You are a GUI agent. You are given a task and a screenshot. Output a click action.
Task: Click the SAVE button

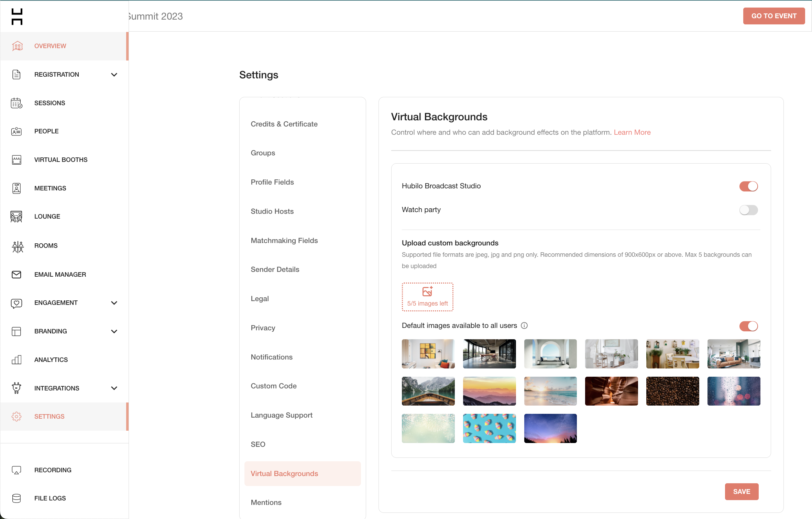click(x=742, y=492)
